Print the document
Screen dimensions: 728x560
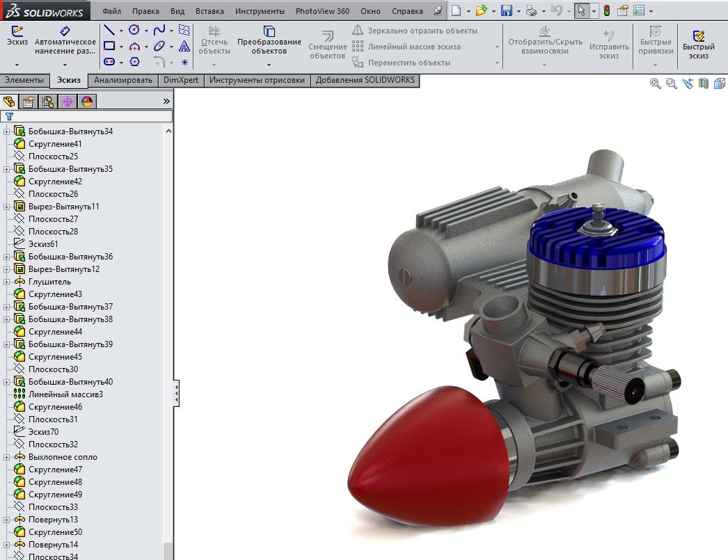point(532,10)
